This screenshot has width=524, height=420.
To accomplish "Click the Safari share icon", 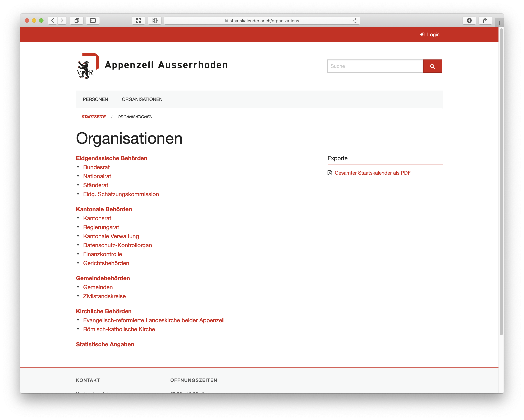I will coord(485,20).
